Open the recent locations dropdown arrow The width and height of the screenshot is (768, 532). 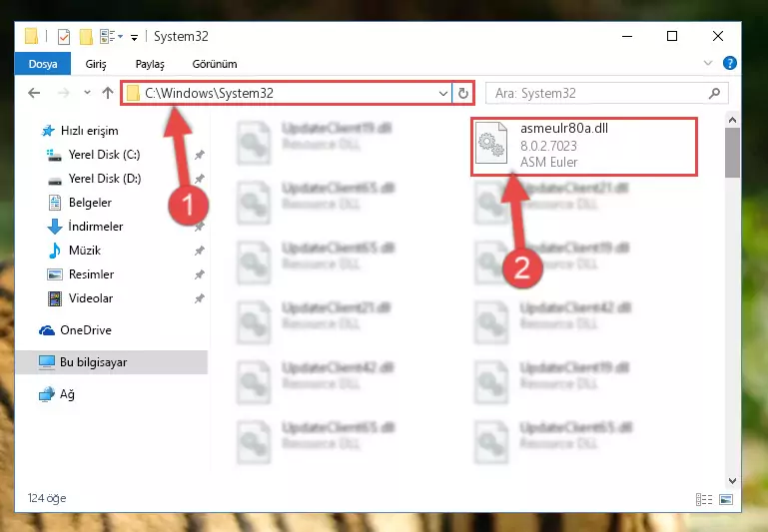point(87,93)
